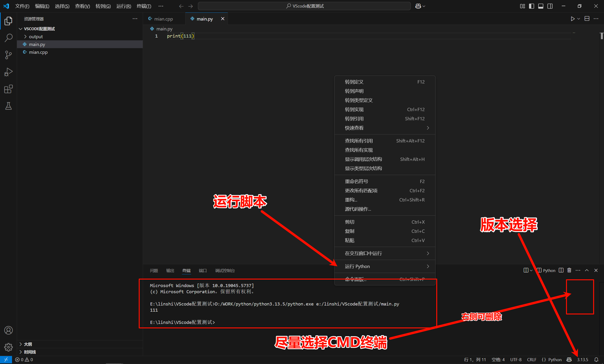
Task: Select the Testing flask icon
Action: click(x=8, y=106)
